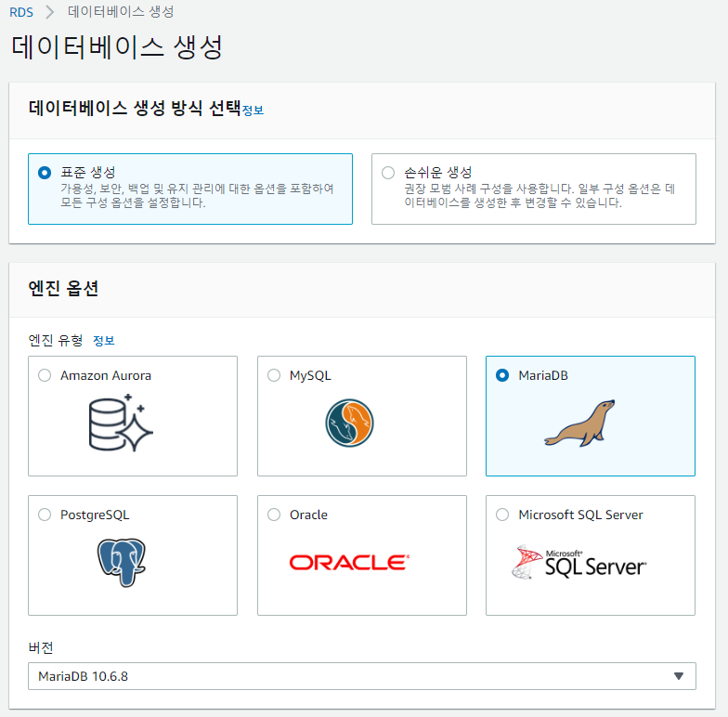Open 정보 link beside 엔진 유형
The image size is (728, 717).
(x=104, y=340)
